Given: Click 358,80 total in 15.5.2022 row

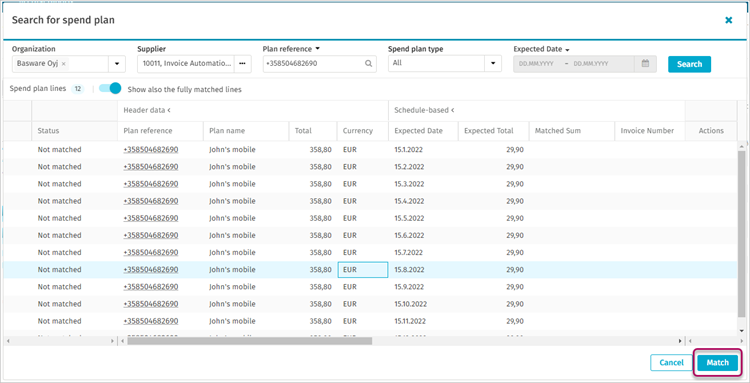Looking at the screenshot, I should [320, 218].
